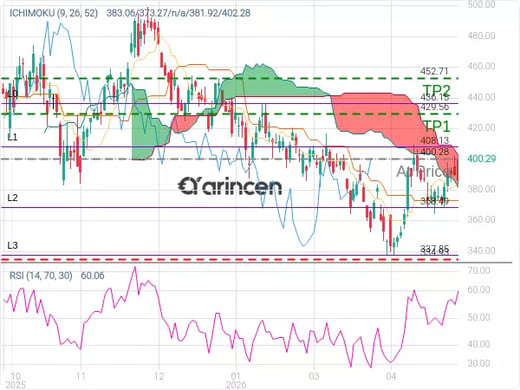Click the RSI (14, 70, 30) indicator label
Screen dimensions: 520x390
click(x=41, y=275)
